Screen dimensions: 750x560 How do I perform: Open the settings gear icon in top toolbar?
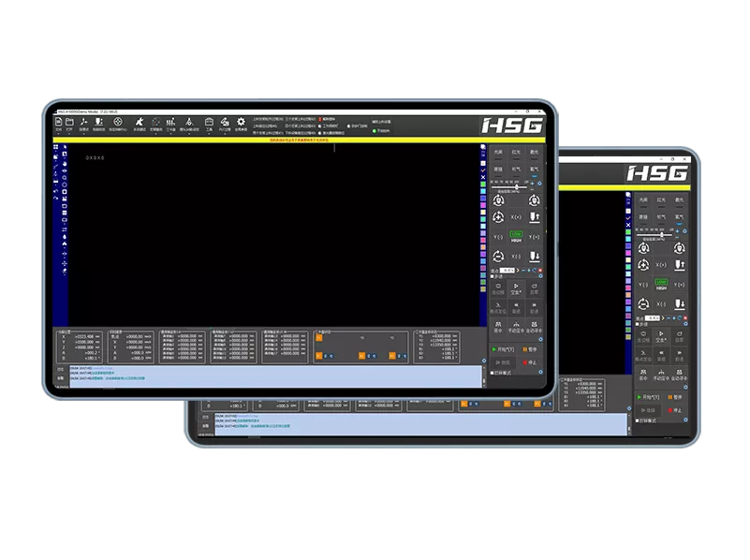point(241,122)
